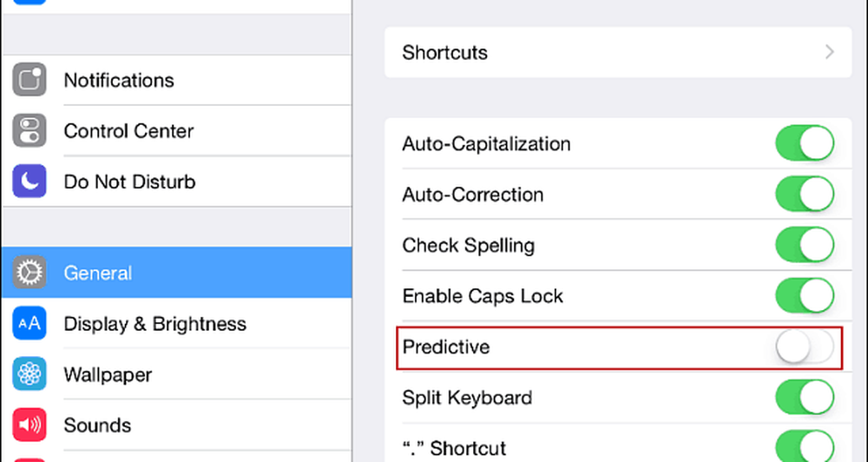
Task: Select Sounds in settings sidebar
Action: (97, 426)
